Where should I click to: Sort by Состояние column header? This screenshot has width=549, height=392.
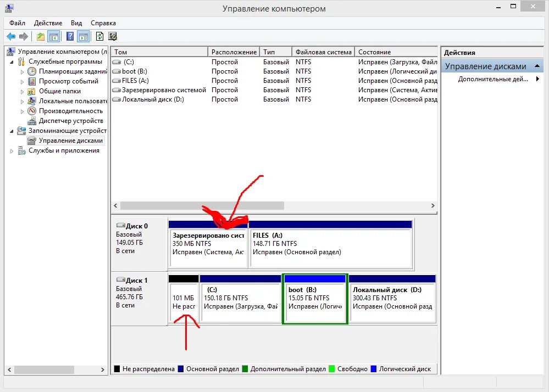point(396,52)
